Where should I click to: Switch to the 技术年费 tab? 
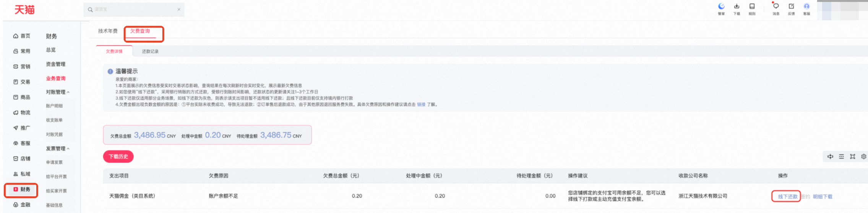tap(108, 31)
